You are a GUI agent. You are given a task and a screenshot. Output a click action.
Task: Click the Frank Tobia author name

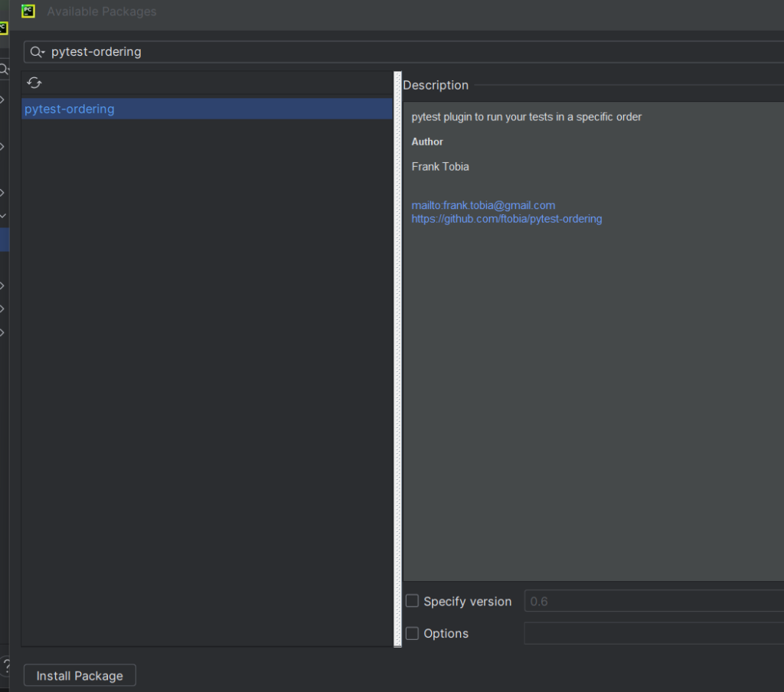point(440,167)
